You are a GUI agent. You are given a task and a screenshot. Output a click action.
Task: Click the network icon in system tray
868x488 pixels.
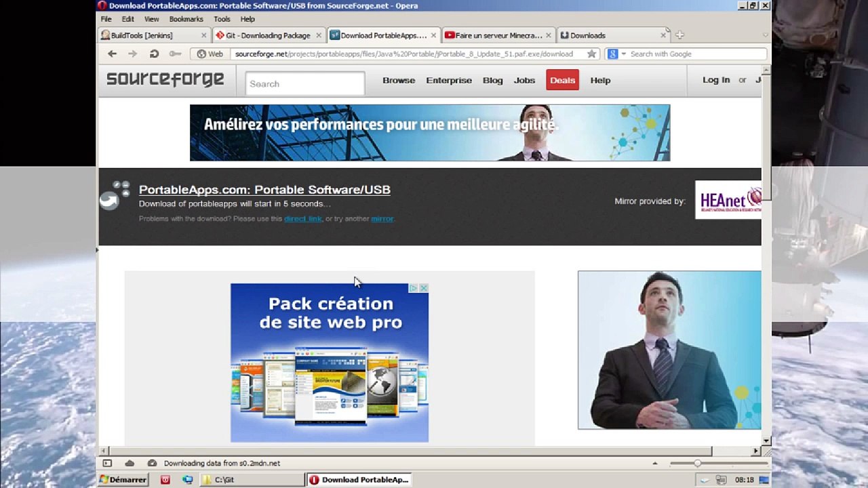tap(721, 480)
